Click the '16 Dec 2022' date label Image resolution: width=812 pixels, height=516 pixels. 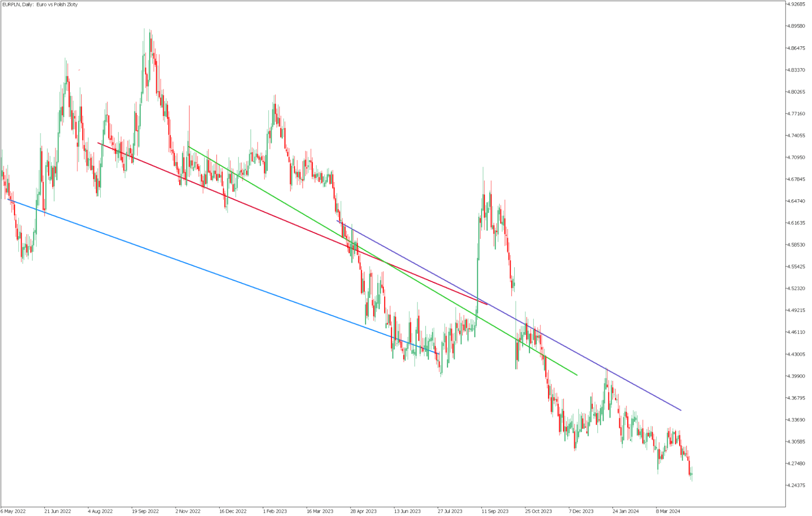point(233,512)
